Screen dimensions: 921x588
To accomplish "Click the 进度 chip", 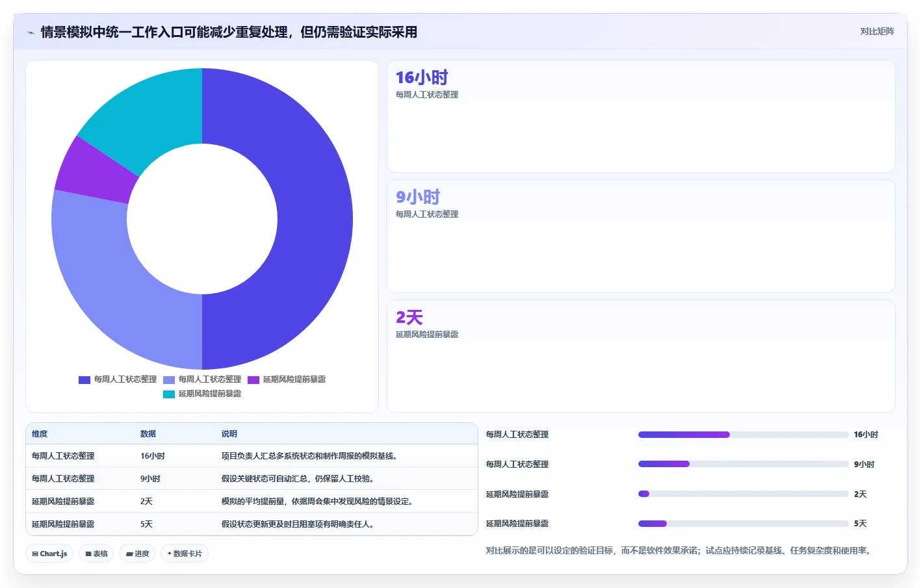I will point(137,554).
